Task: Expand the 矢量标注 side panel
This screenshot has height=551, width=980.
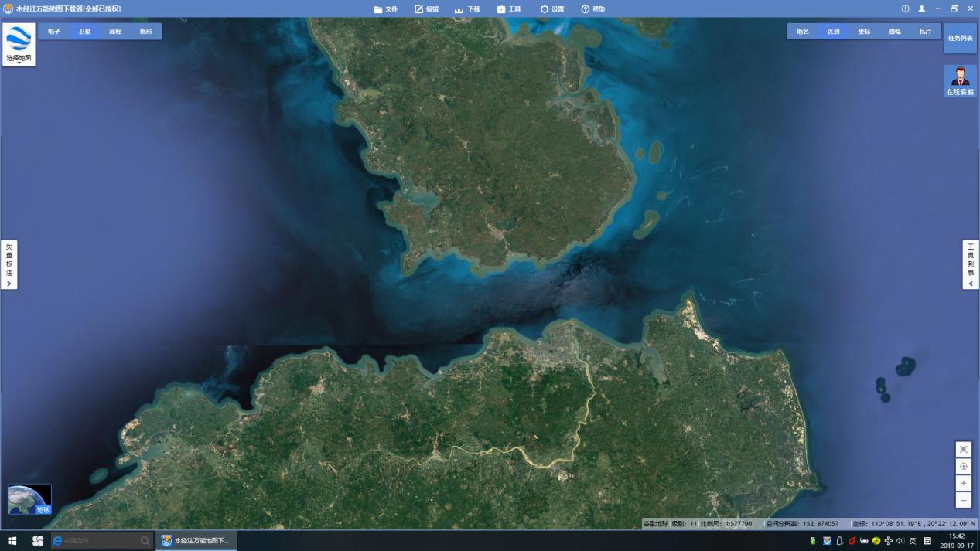Action: (9, 265)
